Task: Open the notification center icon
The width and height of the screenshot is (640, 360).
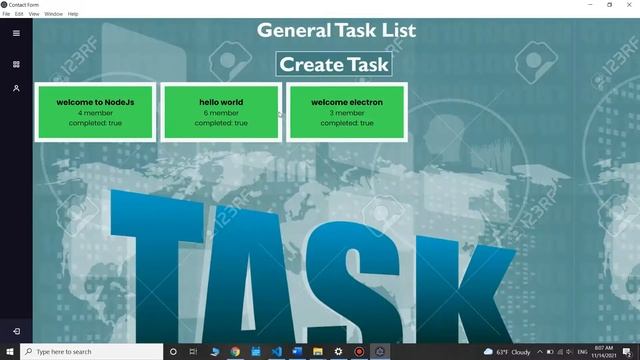Action: click(x=627, y=352)
